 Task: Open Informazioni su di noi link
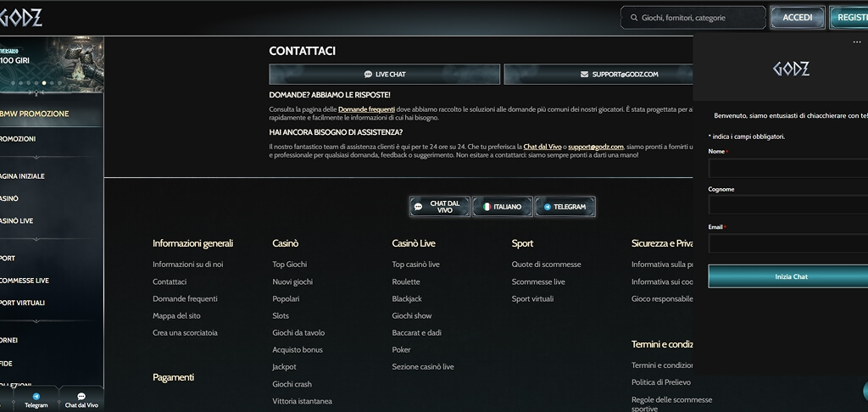click(x=187, y=264)
